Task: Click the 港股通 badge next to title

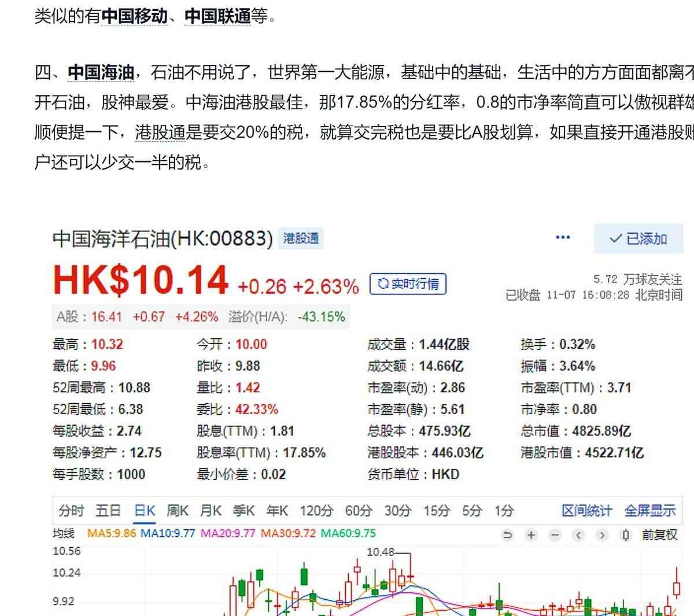Action: pos(301,238)
